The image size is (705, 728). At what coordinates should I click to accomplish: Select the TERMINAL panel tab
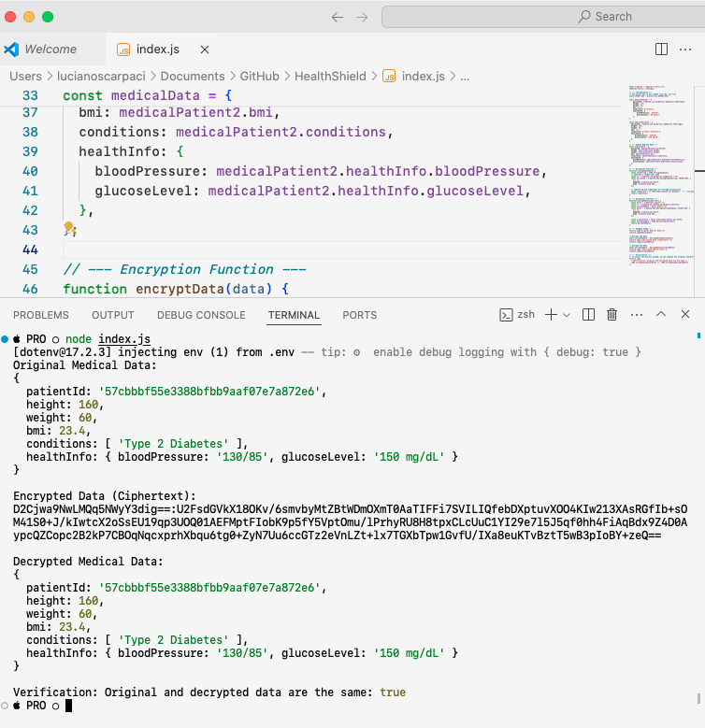click(x=294, y=315)
